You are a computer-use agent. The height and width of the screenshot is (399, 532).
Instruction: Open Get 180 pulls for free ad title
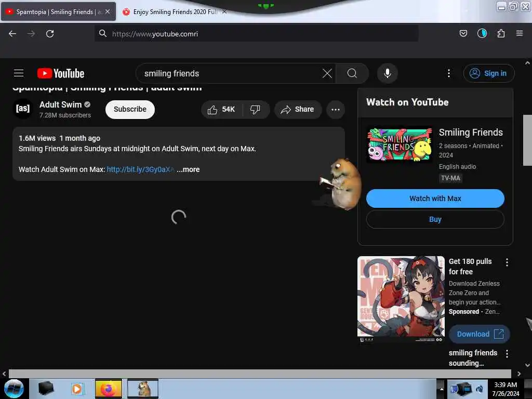pyautogui.click(x=470, y=267)
